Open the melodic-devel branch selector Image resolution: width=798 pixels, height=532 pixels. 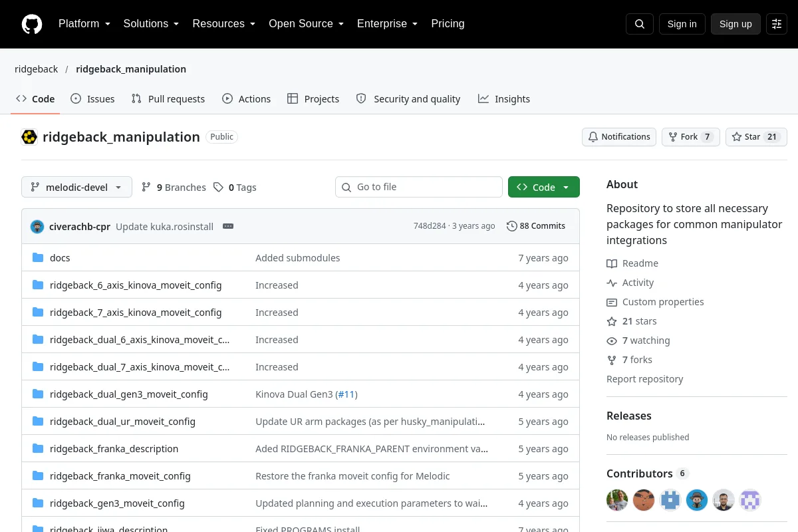pyautogui.click(x=76, y=188)
